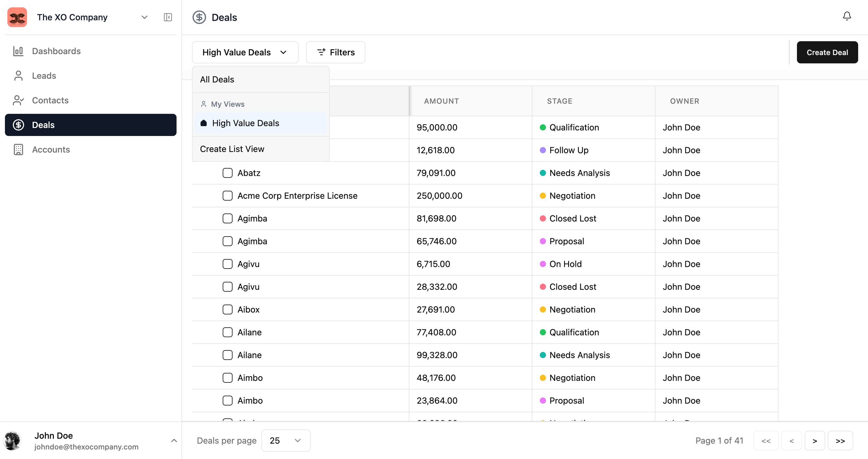Expand the John Doe user menu chevron
This screenshot has width=868, height=459.
[174, 441]
